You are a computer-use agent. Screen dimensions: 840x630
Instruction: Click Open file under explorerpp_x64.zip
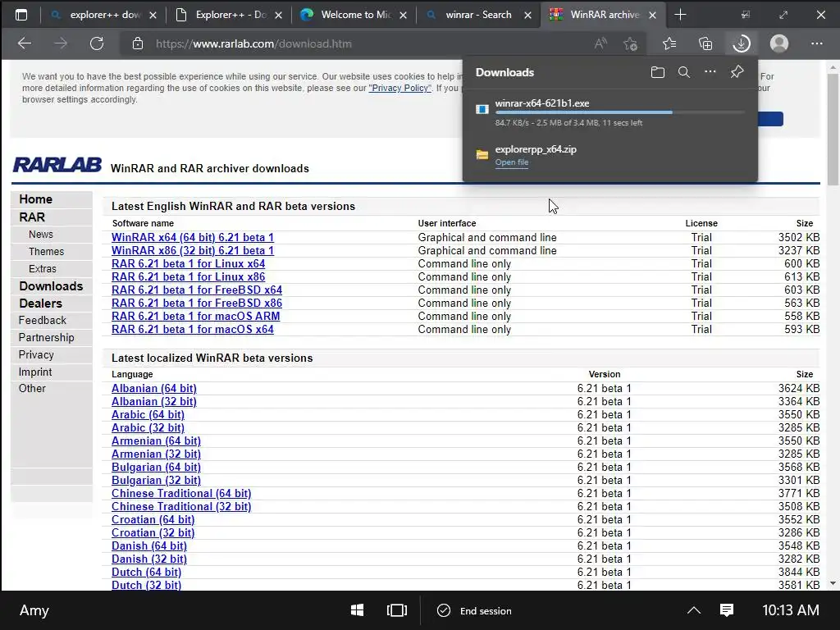click(x=512, y=162)
